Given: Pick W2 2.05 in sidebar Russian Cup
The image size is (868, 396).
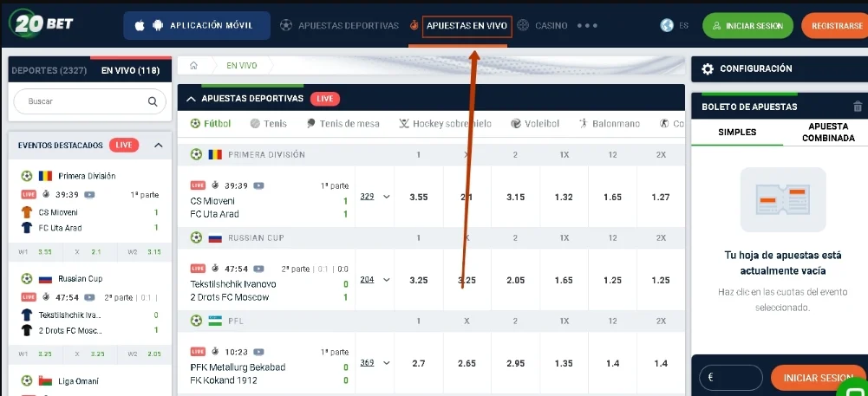Looking at the screenshot, I should pyautogui.click(x=144, y=354).
